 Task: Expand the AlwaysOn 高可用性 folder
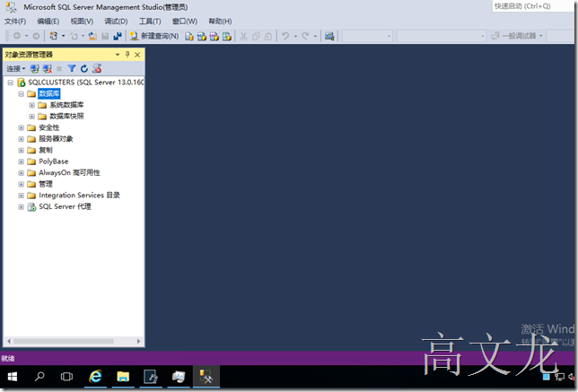point(21,173)
